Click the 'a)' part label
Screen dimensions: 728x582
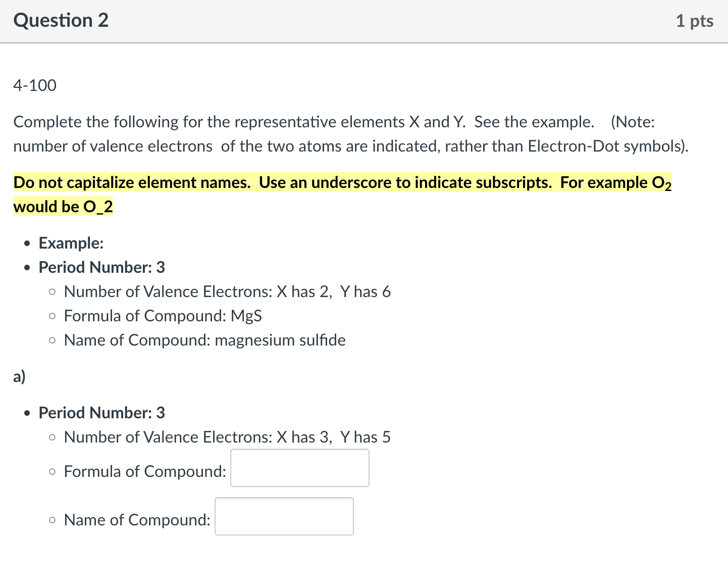coord(20,376)
